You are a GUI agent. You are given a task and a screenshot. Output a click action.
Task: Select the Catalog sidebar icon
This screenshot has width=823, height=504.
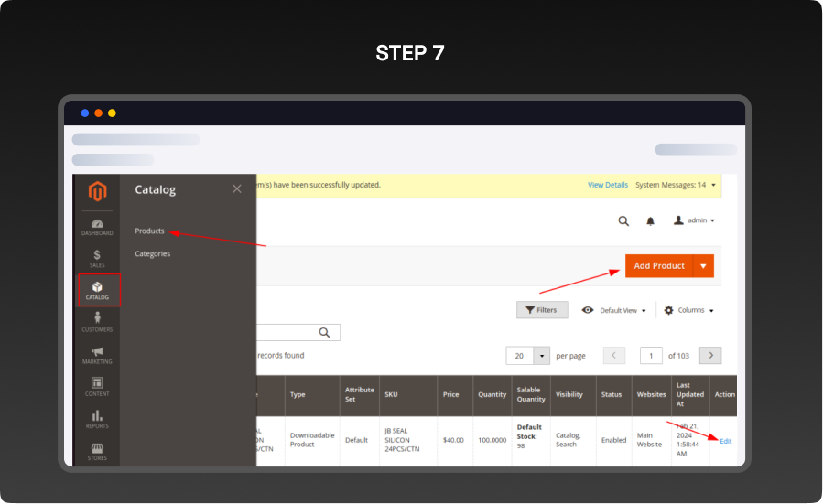(x=97, y=291)
